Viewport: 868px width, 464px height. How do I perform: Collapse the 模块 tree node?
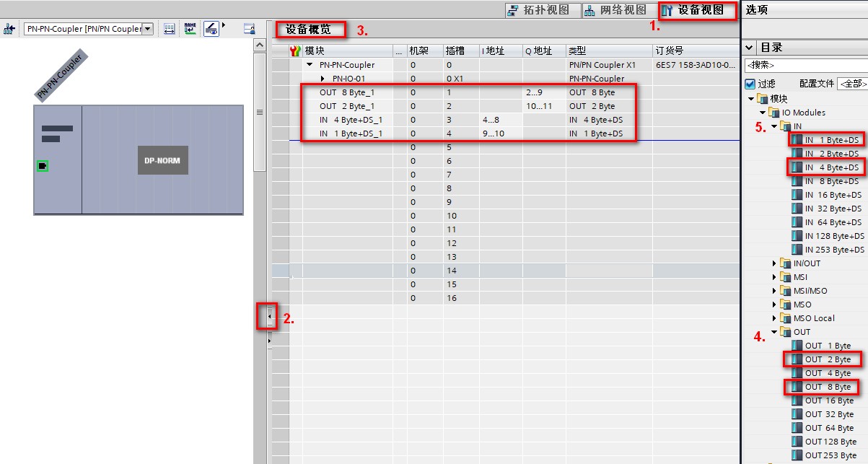pyautogui.click(x=751, y=99)
